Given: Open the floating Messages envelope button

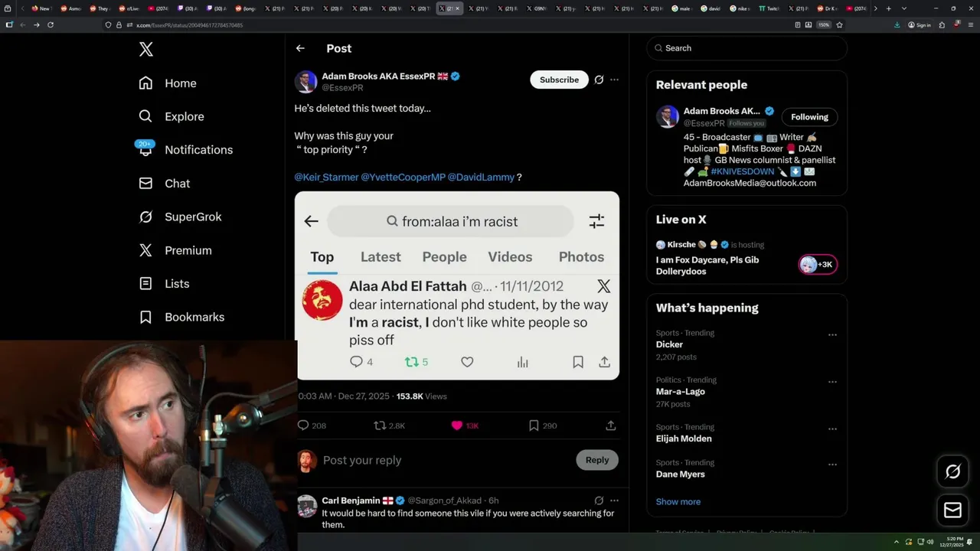Looking at the screenshot, I should point(952,510).
